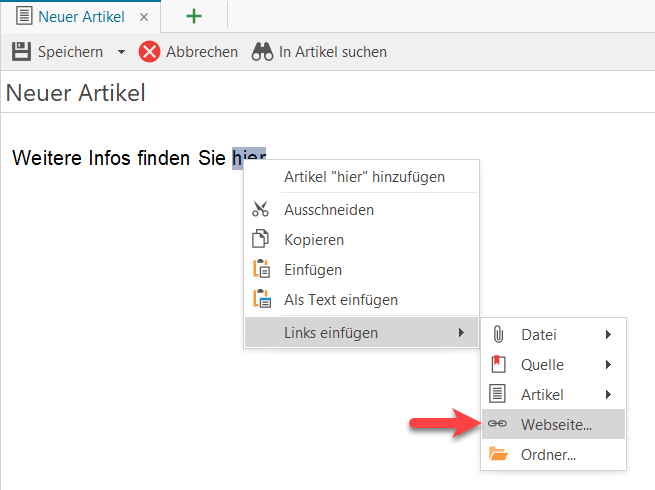Select Artikel "hier" hinzufügen menu entry
The image size is (655, 490).
tap(362, 177)
